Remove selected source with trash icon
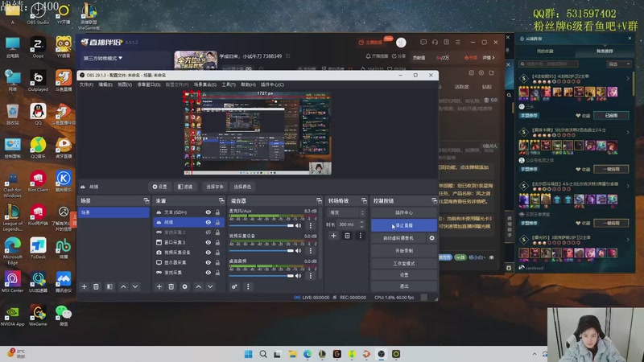The image size is (644, 362). [171, 286]
